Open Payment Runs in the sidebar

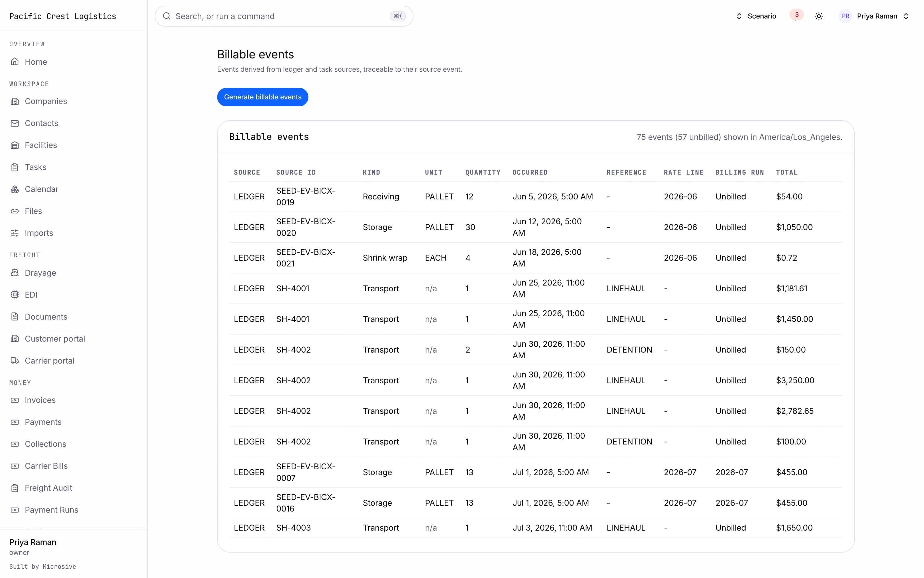(51, 510)
